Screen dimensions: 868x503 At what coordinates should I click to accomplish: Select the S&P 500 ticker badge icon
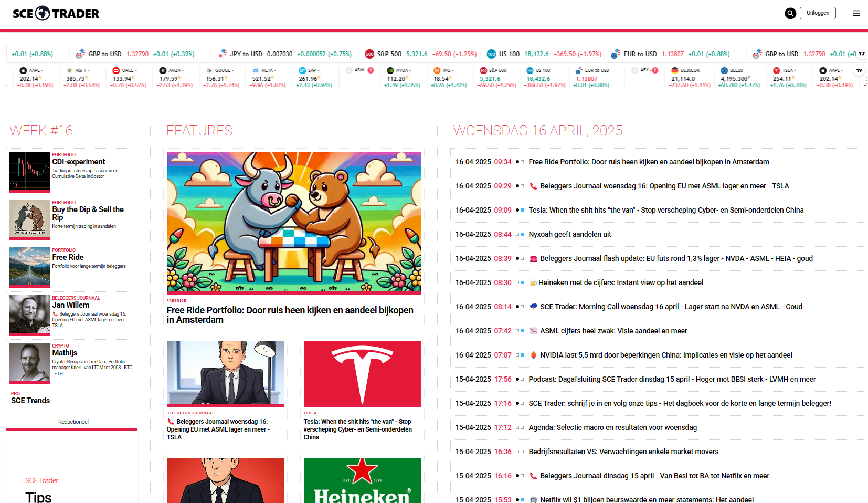click(x=369, y=54)
